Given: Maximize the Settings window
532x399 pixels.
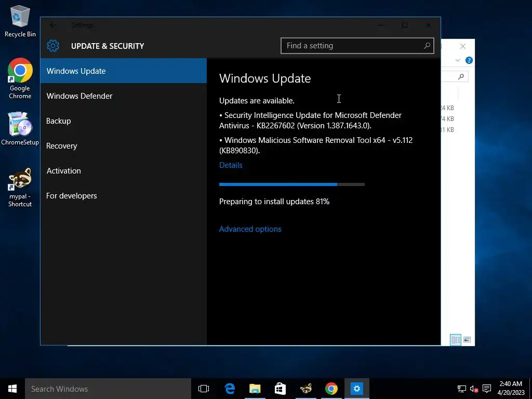Looking at the screenshot, I should [x=405, y=25].
